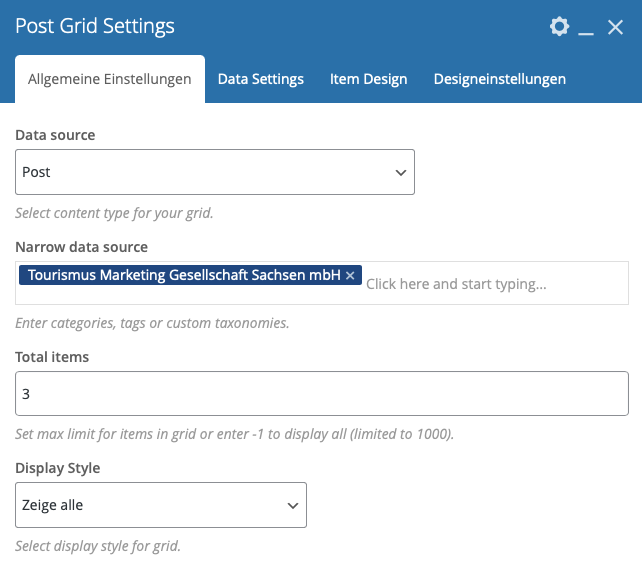This screenshot has width=642, height=573.
Task: Click the 'Enter categories, tags or custom taxonomies' hint
Action: pos(152,323)
